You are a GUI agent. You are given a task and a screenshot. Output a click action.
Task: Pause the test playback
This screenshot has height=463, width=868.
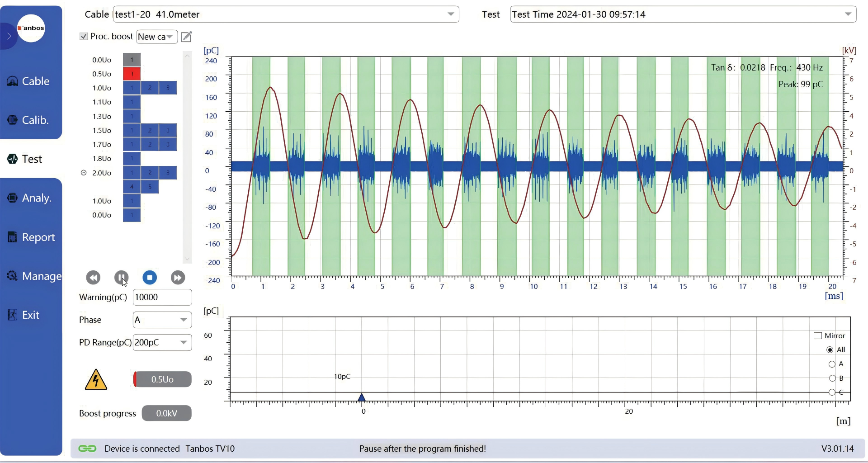121,277
